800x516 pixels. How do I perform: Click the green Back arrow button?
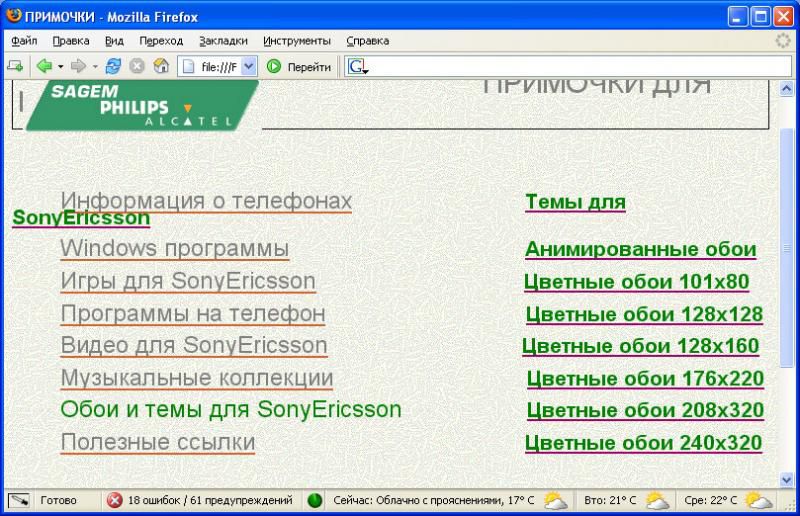pyautogui.click(x=44, y=67)
